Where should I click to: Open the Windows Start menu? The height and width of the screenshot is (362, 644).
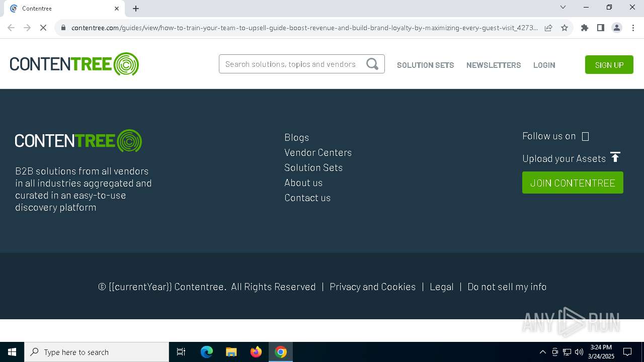point(12,352)
